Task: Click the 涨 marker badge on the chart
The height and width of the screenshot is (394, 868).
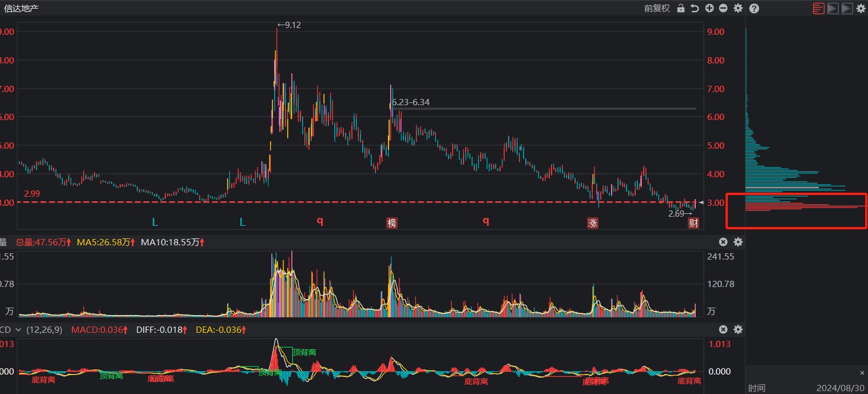Action: [593, 223]
